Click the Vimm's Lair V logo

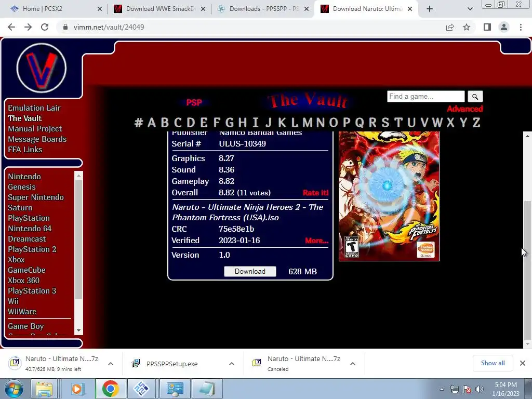click(x=42, y=68)
